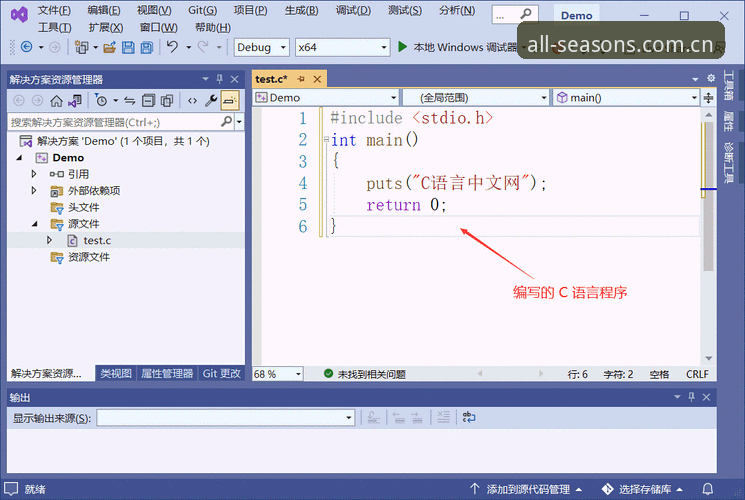Click sync with active document icon
Screen dimensions: 745x500
[130, 101]
